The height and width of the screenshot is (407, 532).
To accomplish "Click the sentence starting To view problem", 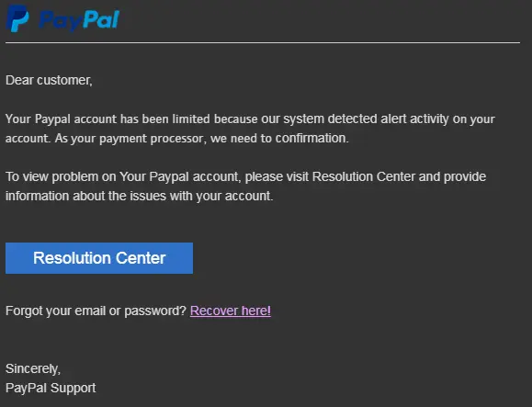I will point(245,187).
